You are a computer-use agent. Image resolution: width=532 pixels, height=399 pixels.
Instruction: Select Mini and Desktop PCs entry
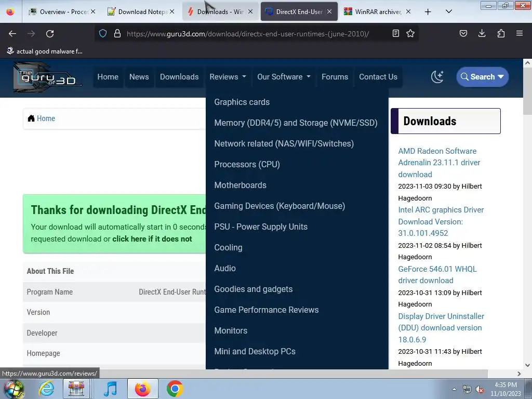tap(255, 352)
